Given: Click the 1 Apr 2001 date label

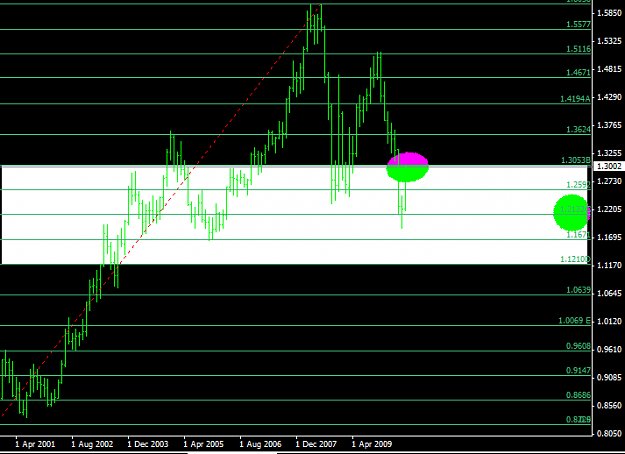Looking at the screenshot, I should (35, 444).
